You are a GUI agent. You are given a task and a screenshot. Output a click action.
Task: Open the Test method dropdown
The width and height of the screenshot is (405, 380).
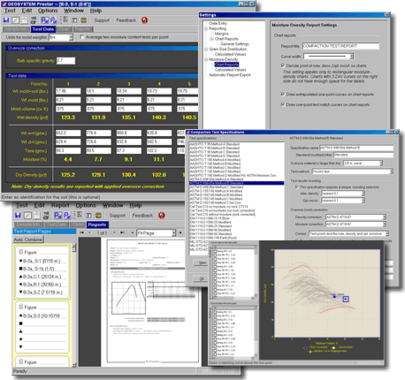(391, 171)
